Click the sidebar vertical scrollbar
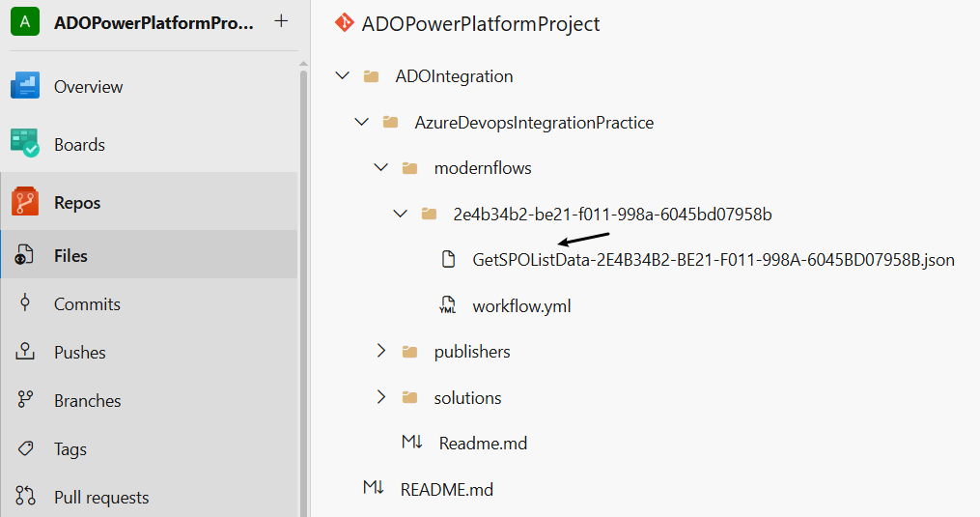This screenshot has width=980, height=517. pos(304,292)
